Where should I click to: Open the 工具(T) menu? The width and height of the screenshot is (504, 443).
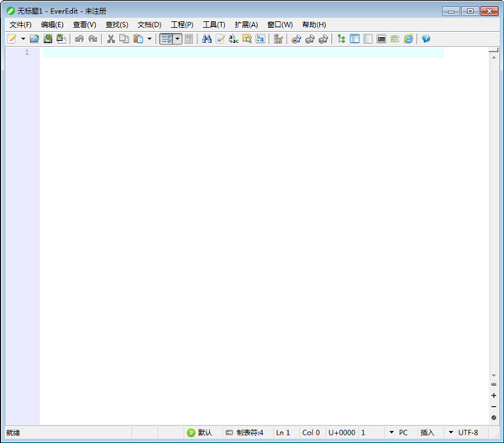click(214, 24)
